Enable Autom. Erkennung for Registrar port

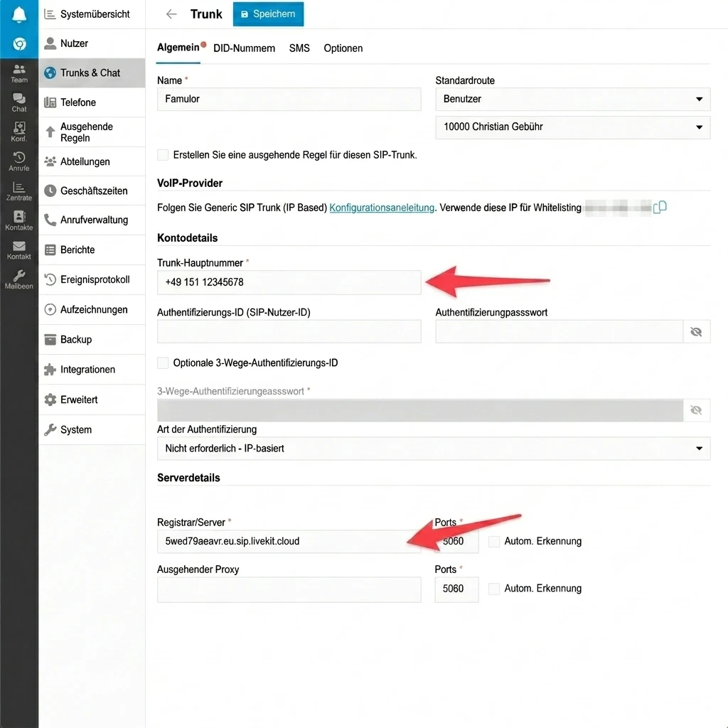pyautogui.click(x=494, y=541)
